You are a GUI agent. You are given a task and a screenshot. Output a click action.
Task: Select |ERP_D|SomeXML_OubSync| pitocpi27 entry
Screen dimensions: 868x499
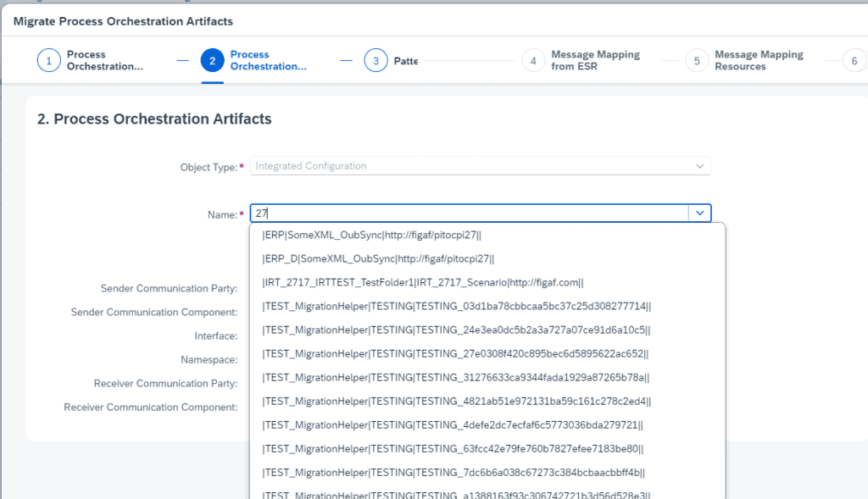pos(487,258)
